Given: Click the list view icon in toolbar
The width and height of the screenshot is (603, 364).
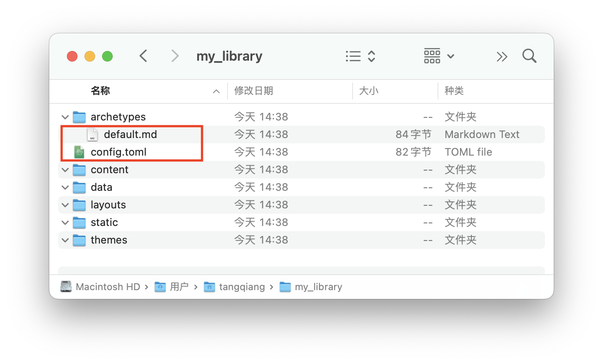Looking at the screenshot, I should point(353,56).
